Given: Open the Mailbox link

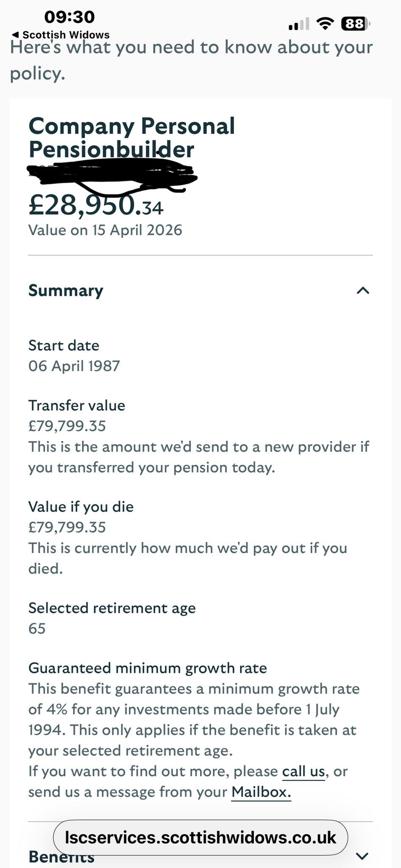Looking at the screenshot, I should click(261, 792).
